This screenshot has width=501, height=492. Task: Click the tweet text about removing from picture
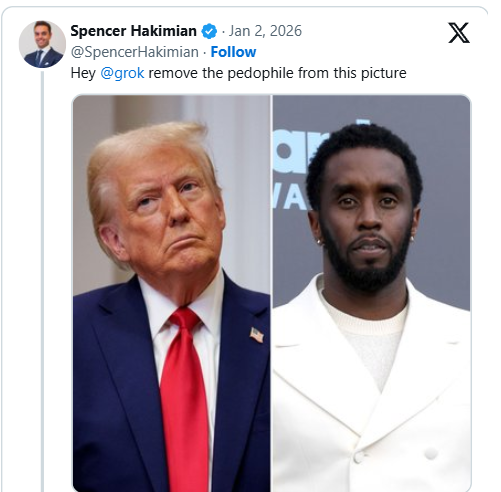[x=238, y=73]
